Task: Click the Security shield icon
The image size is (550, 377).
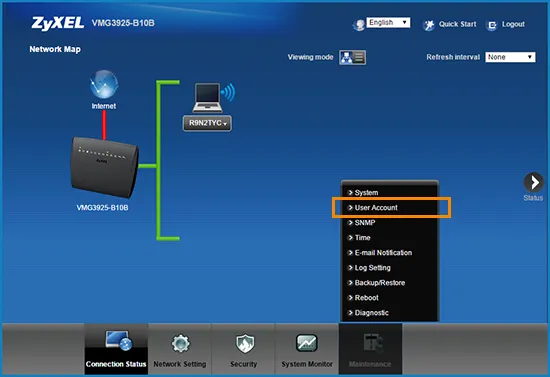Action: (x=244, y=343)
